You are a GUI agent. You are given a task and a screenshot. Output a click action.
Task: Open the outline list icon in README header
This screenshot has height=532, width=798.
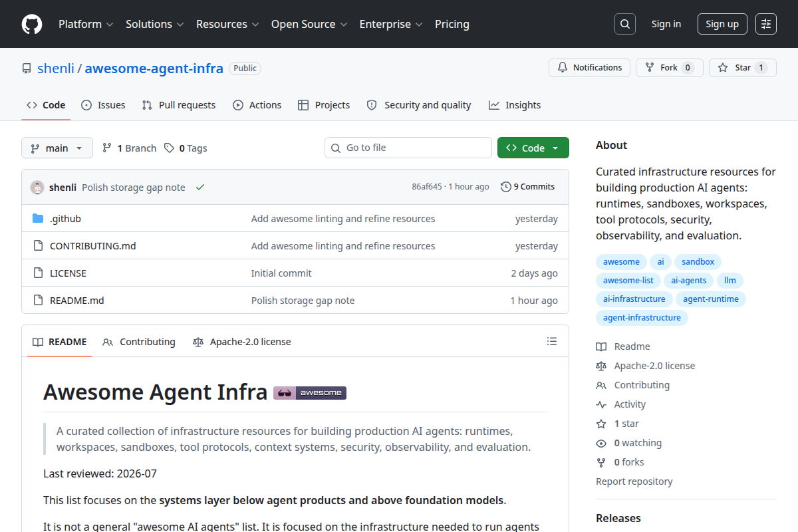click(x=552, y=341)
